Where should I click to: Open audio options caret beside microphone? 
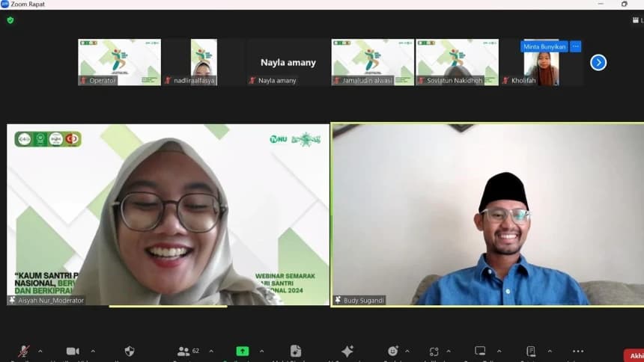[x=40, y=351]
